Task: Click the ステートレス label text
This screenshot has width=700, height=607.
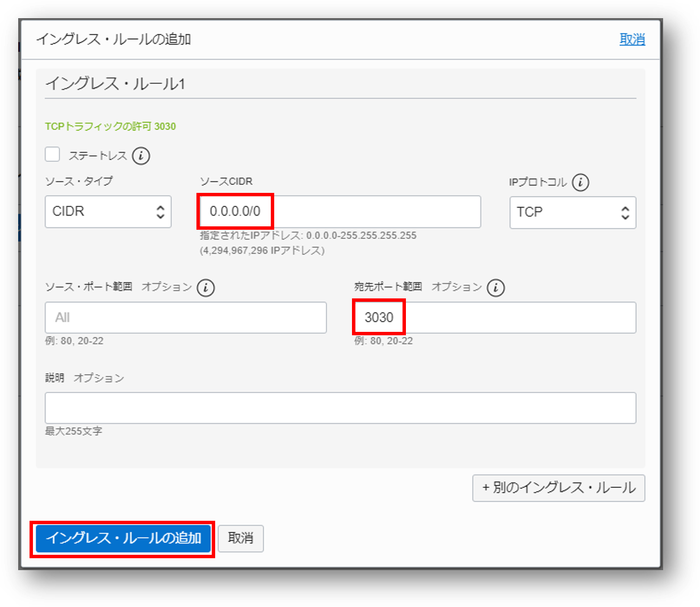Action: tap(97, 155)
